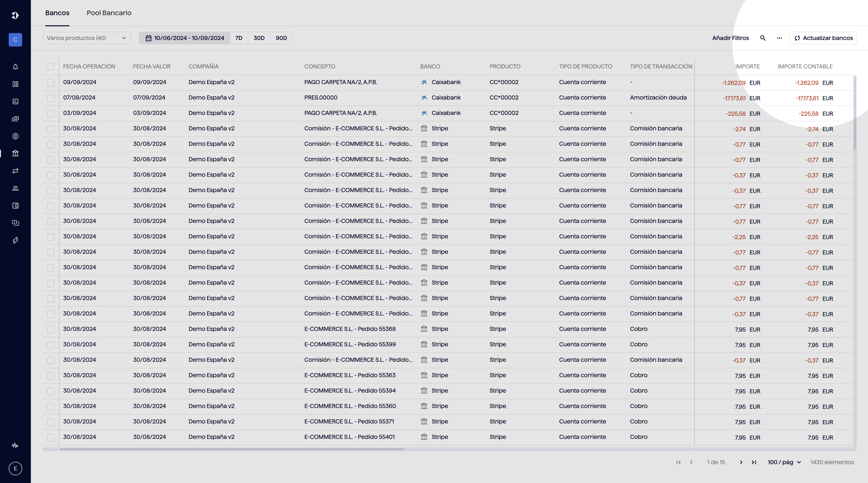Sort by TIPO DE TRANSACCIÓN header
This screenshot has width=868, height=483.
click(x=661, y=67)
